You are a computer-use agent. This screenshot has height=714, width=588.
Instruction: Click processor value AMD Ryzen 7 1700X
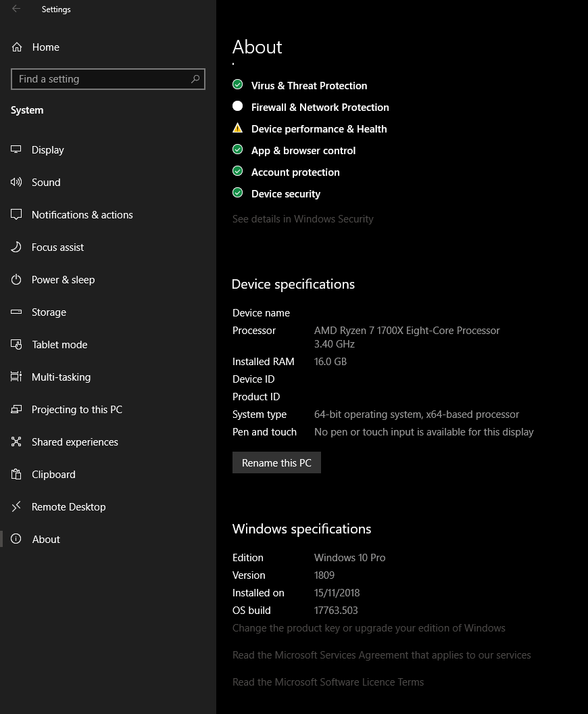pyautogui.click(x=407, y=337)
